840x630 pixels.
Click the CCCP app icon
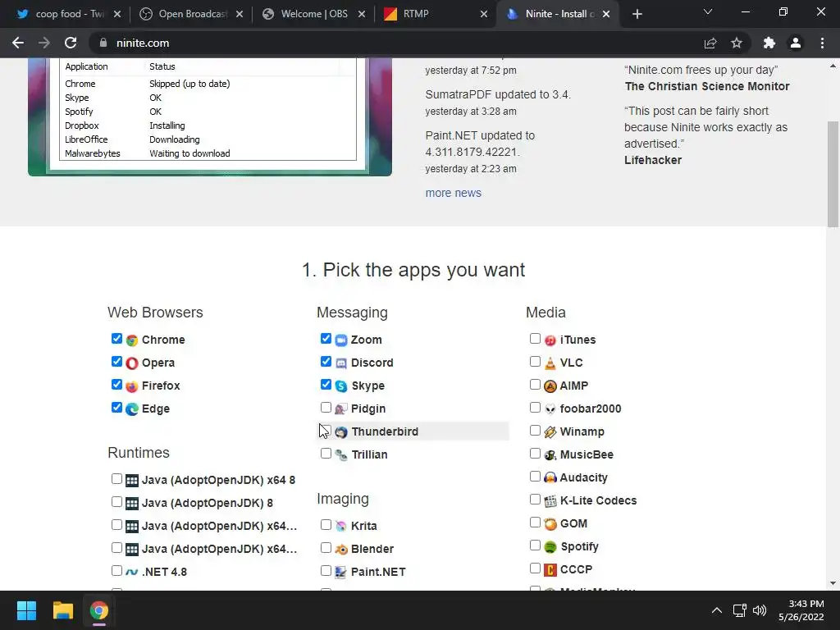550,570
